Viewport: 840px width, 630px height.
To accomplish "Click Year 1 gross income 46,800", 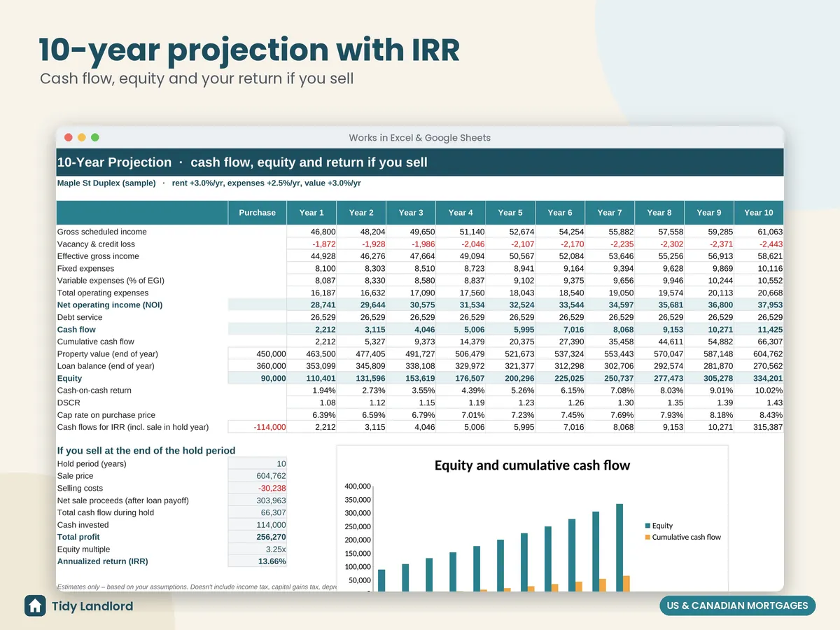I will pyautogui.click(x=311, y=232).
